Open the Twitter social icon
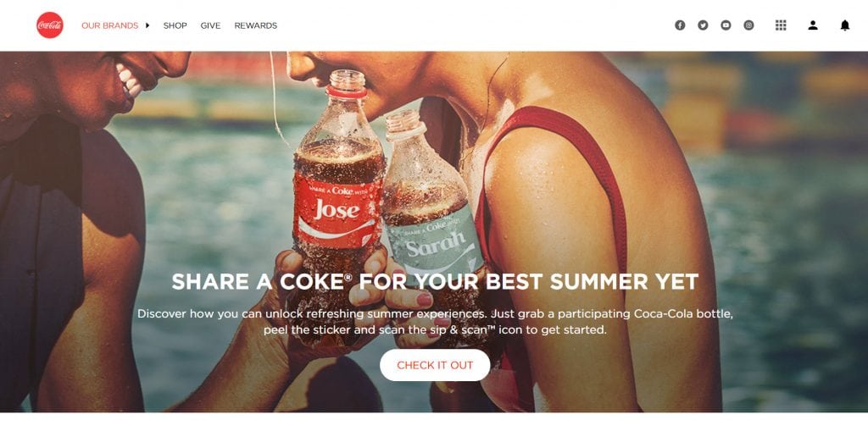 [703, 25]
